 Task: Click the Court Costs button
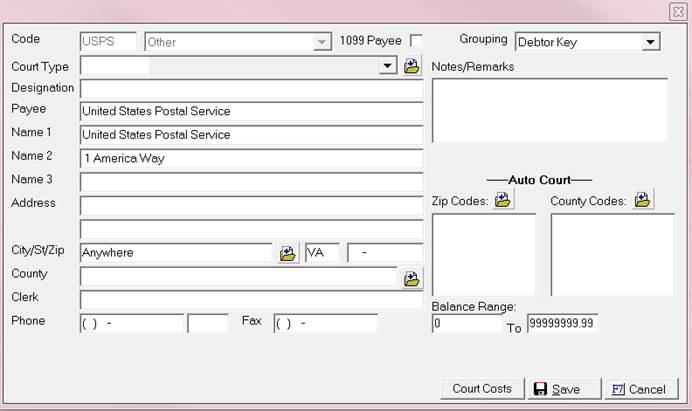[482, 389]
